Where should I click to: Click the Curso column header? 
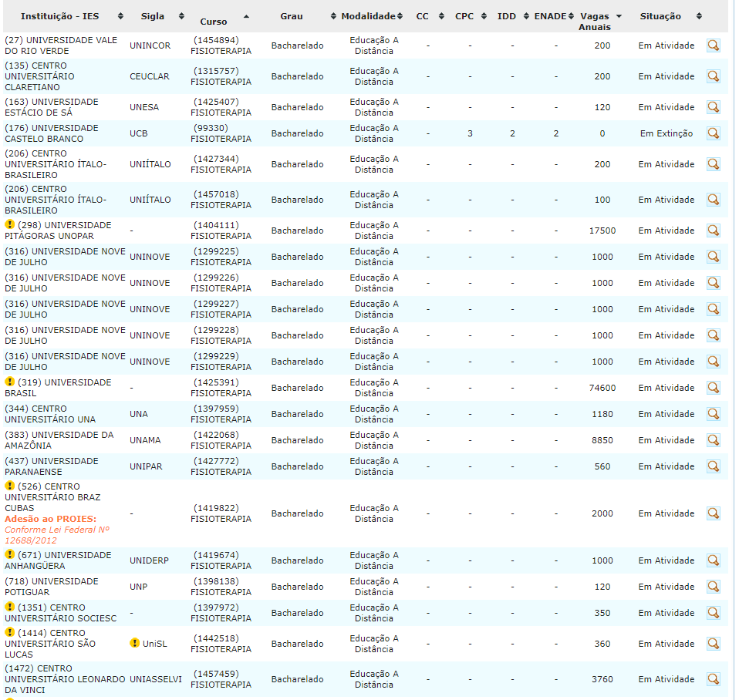click(x=214, y=22)
